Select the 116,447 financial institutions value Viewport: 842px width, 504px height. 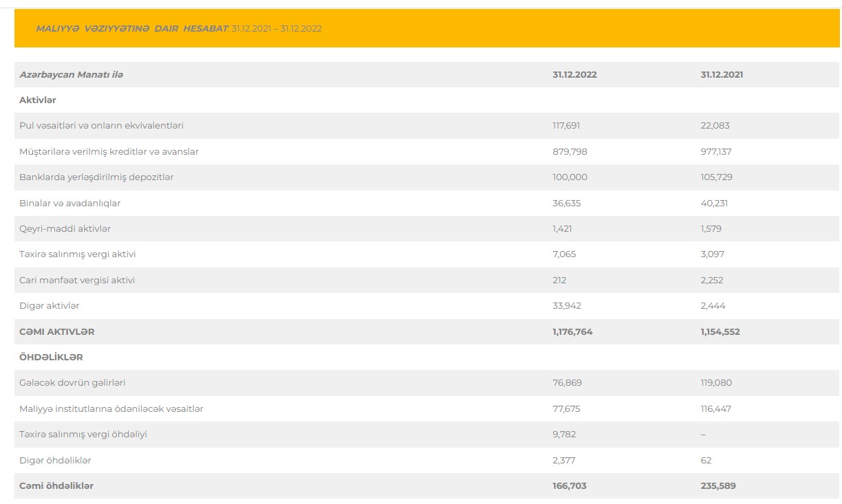pos(715,409)
